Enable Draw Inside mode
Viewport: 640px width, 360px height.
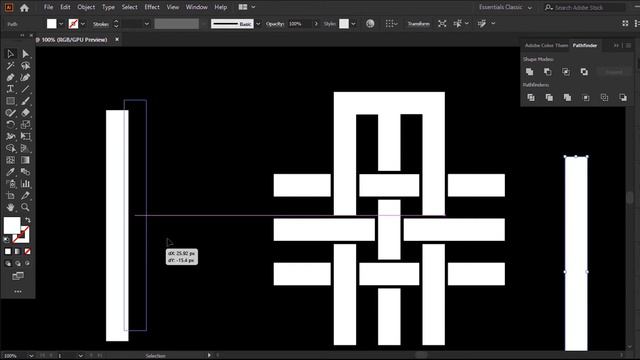pyautogui.click(x=27, y=264)
